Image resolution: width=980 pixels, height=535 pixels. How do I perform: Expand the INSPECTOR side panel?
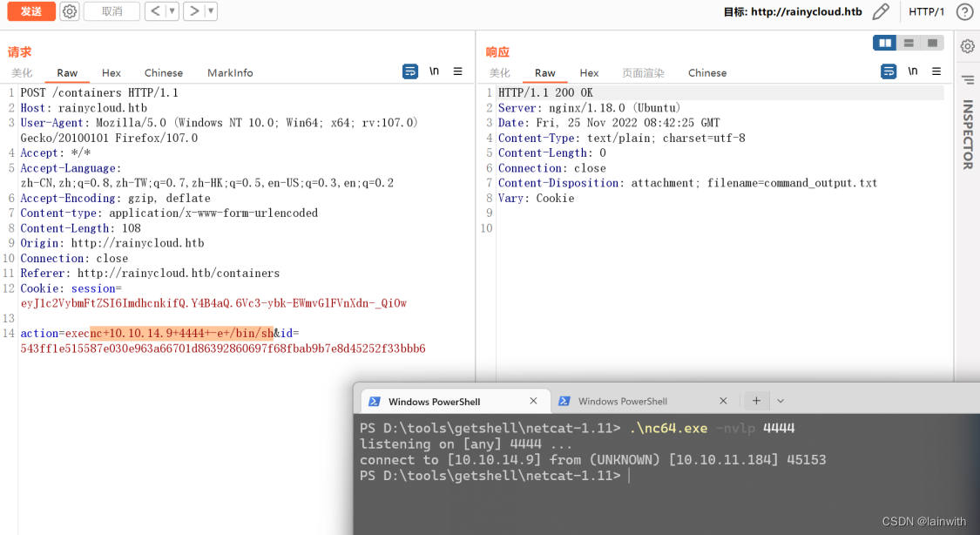coord(968,134)
